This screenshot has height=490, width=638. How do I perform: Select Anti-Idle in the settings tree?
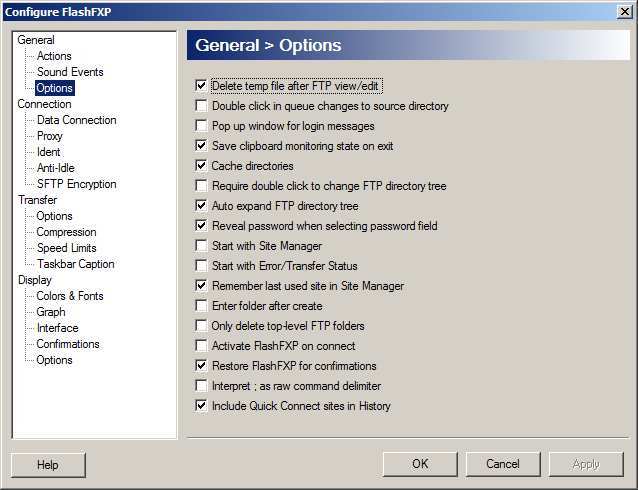coord(56,168)
